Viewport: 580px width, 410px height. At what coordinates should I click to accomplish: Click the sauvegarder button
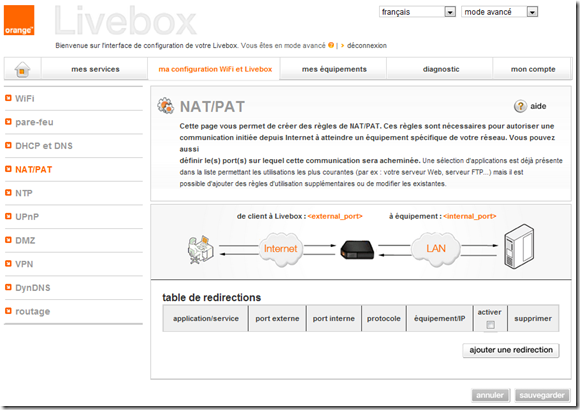click(542, 395)
